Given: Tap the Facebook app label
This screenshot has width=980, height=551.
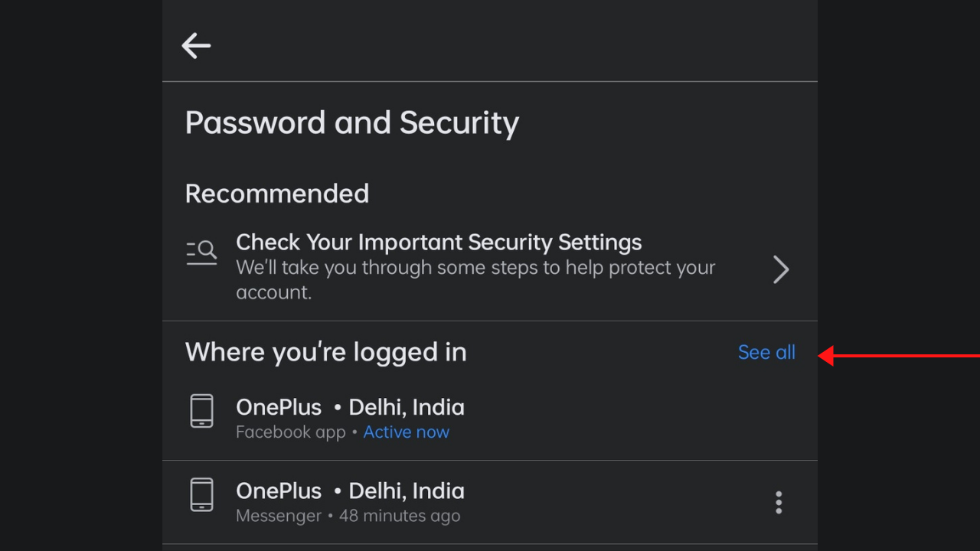Looking at the screenshot, I should (291, 432).
